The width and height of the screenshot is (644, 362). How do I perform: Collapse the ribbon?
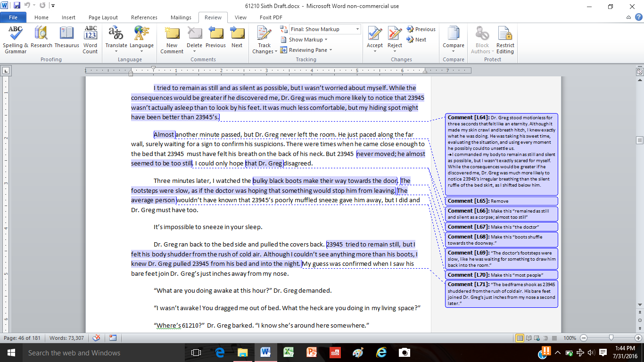click(x=628, y=17)
